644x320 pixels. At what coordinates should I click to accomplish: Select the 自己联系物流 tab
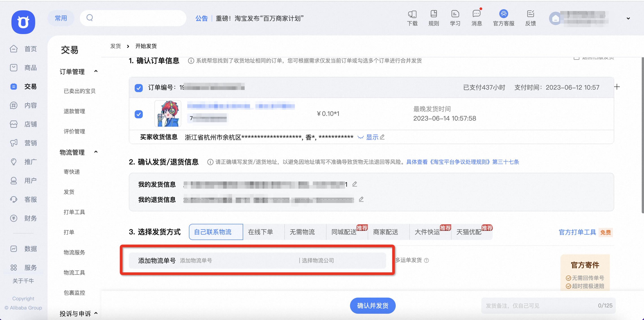click(216, 232)
